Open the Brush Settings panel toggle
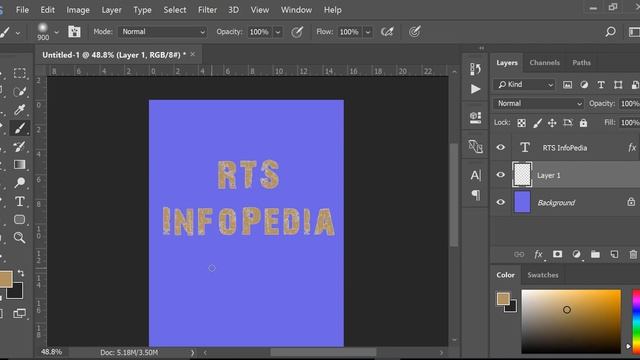 [x=74, y=32]
